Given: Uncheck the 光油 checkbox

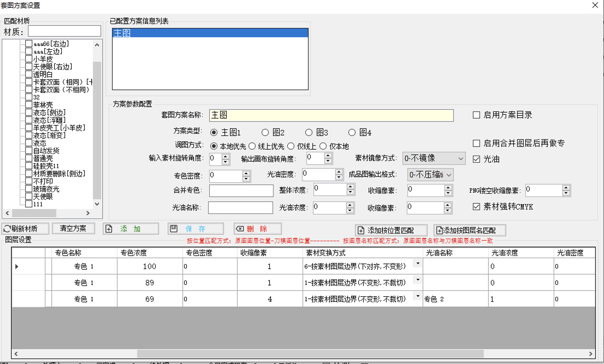Looking at the screenshot, I should (476, 159).
